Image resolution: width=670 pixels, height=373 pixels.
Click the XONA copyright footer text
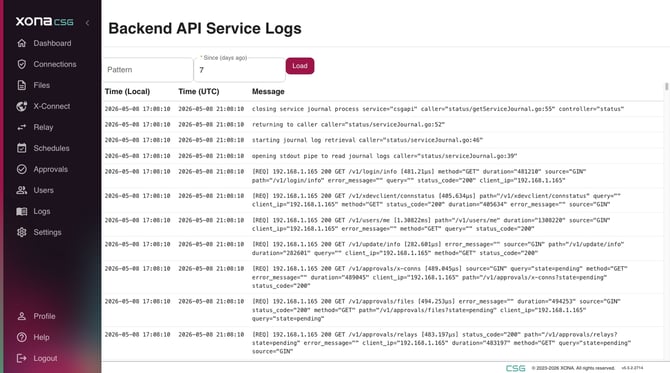pos(573,368)
